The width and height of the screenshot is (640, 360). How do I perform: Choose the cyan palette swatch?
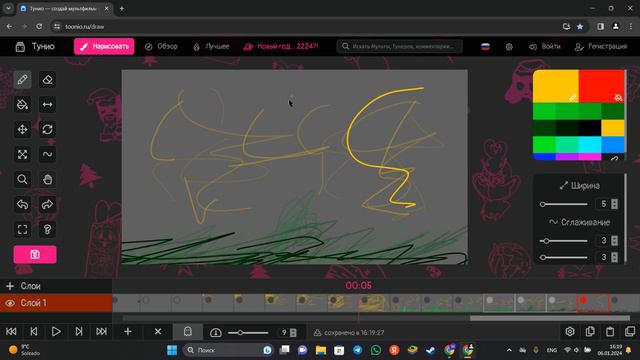(590, 144)
